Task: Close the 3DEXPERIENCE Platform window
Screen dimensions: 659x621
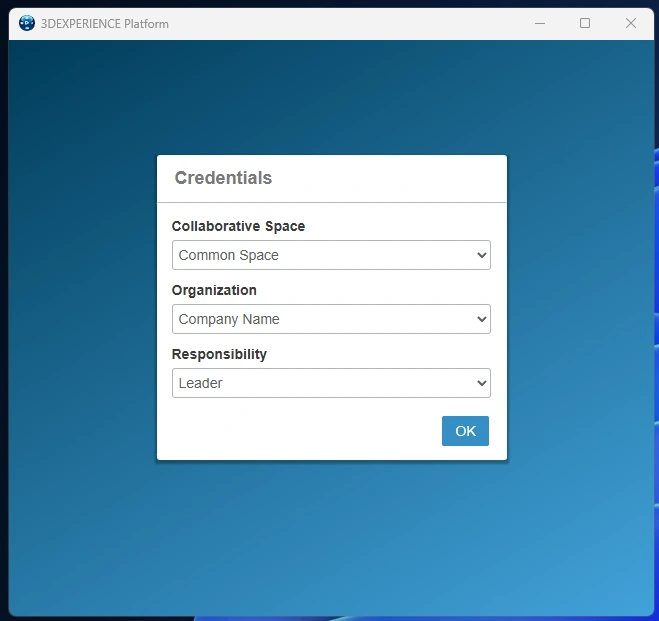Action: (x=630, y=23)
